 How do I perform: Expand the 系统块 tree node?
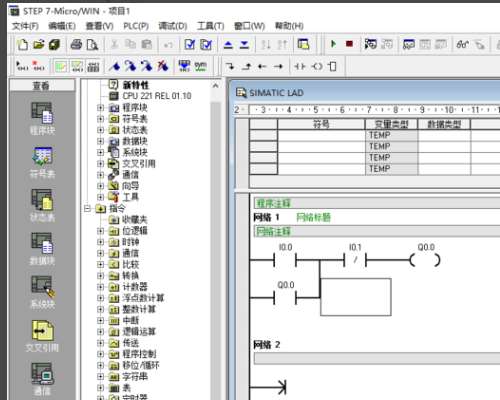(100, 152)
